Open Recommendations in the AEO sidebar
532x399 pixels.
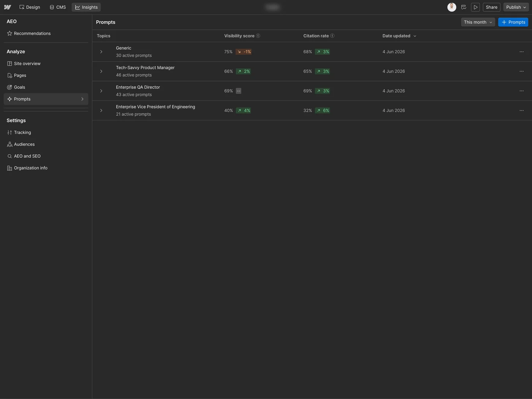(x=46, y=33)
